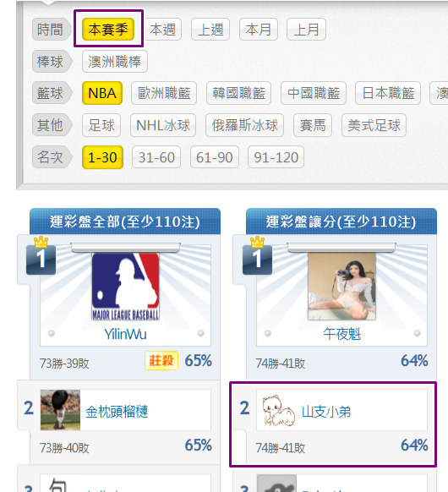The height and width of the screenshot is (492, 448).
Task: Show rankings 91-120
Action: tap(276, 157)
